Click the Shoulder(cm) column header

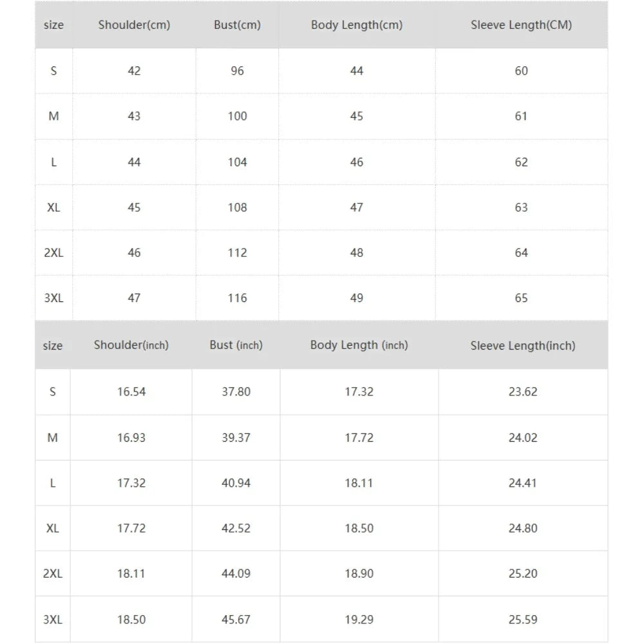tap(134, 26)
